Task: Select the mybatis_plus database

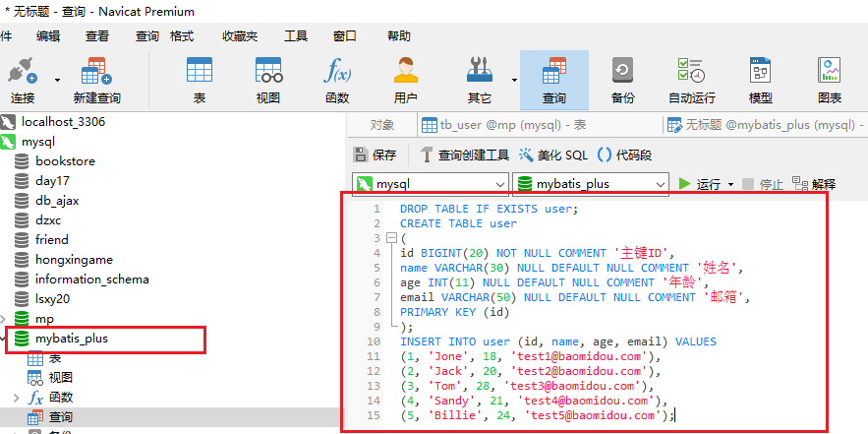Action: click(x=72, y=339)
